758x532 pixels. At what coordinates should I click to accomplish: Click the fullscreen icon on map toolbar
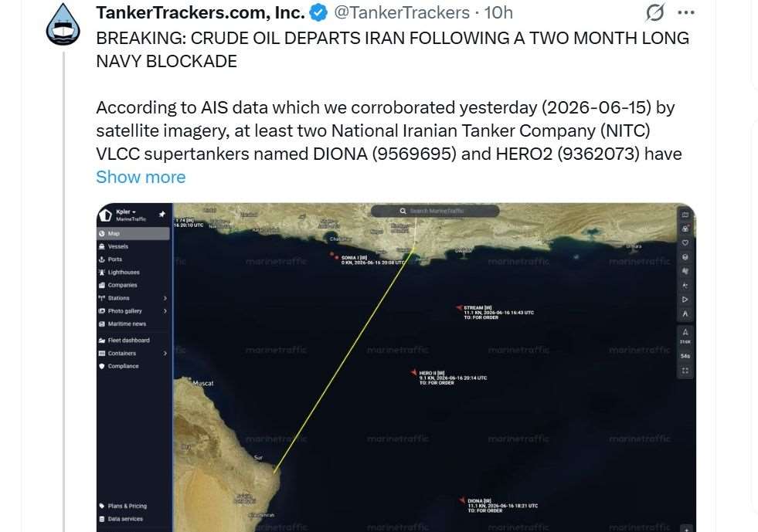[x=685, y=371]
